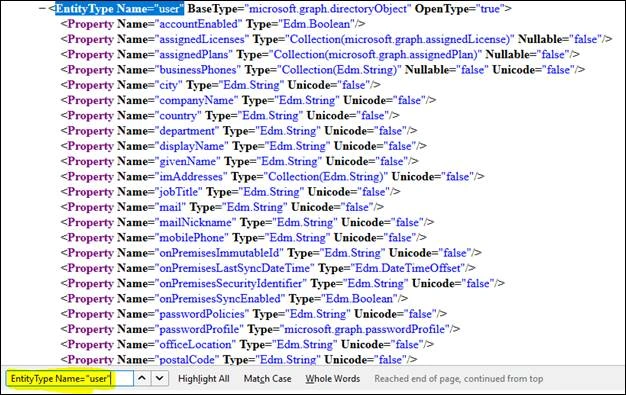Click the assignedLicenses property line
The width and height of the screenshot is (626, 395).
[336, 39]
